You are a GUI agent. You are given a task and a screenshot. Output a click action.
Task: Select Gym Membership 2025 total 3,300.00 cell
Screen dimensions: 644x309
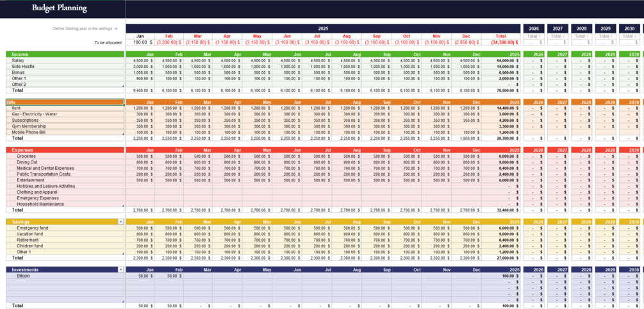[501, 126]
